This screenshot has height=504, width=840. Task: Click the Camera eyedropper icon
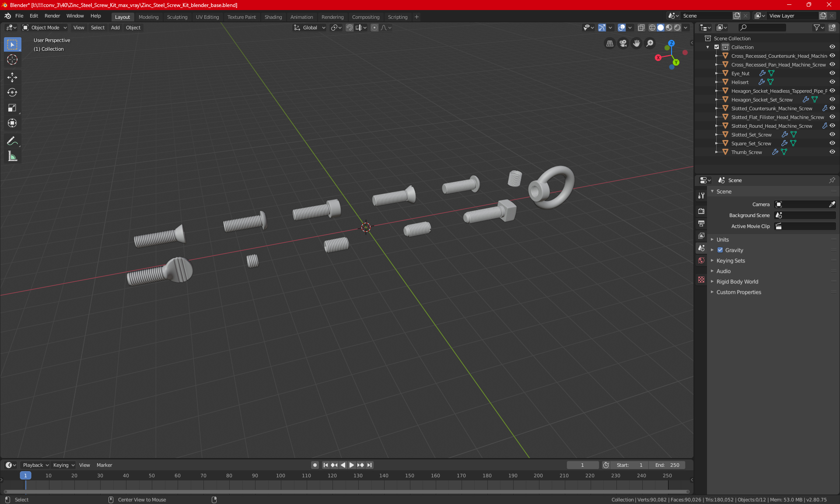(x=832, y=204)
